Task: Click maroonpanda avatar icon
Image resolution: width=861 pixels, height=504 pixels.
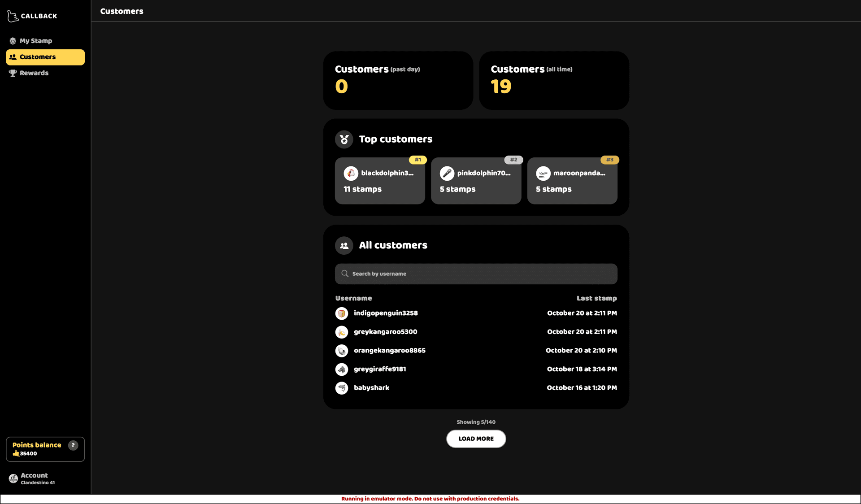Action: click(543, 173)
